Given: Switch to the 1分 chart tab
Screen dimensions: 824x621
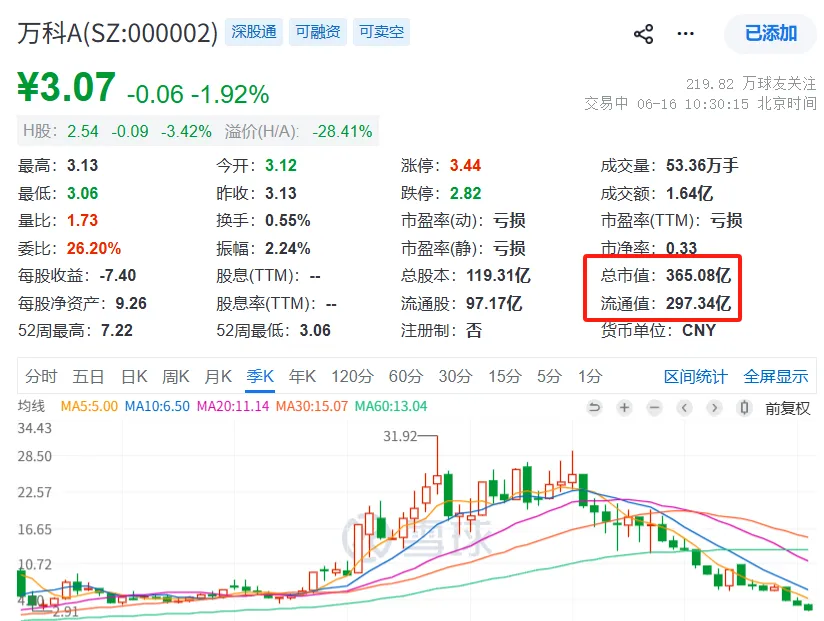Looking at the screenshot, I should point(590,376).
